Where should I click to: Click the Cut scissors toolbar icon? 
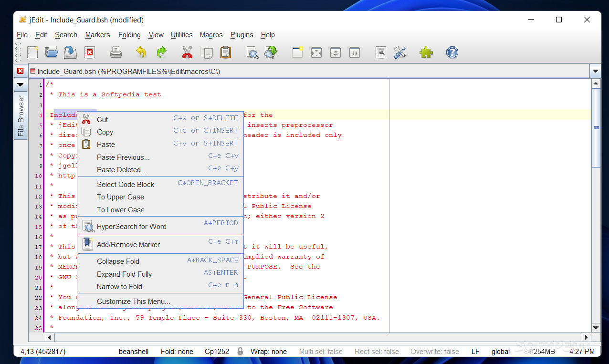click(187, 52)
